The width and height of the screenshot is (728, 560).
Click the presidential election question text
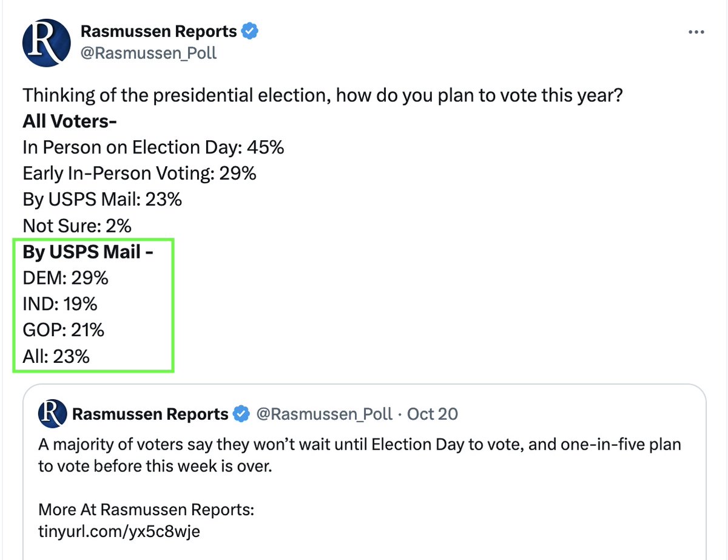323,95
